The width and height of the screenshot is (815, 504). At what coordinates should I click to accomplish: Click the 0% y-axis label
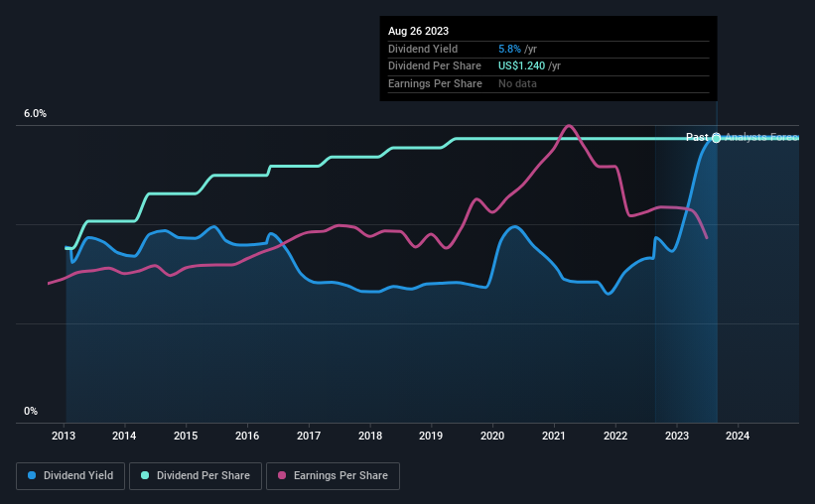point(31,411)
